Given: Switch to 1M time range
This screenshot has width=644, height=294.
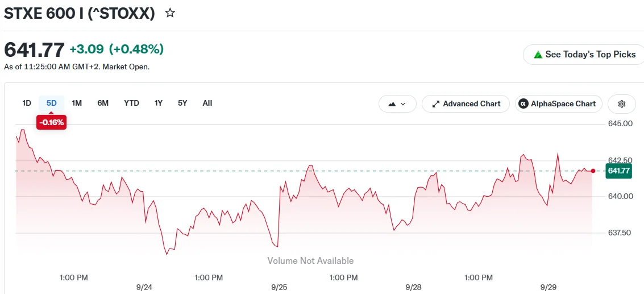Looking at the screenshot, I should coord(77,103).
